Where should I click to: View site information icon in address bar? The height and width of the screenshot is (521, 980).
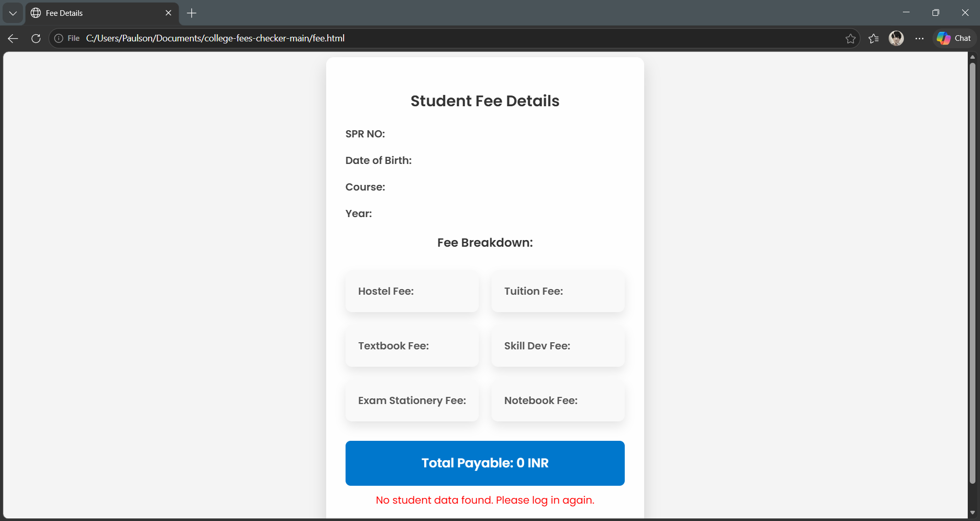pyautogui.click(x=59, y=38)
